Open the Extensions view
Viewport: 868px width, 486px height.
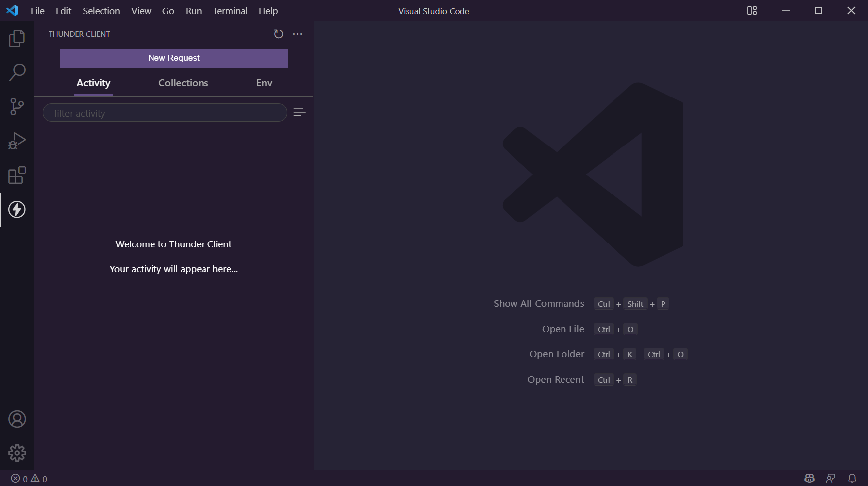(17, 175)
